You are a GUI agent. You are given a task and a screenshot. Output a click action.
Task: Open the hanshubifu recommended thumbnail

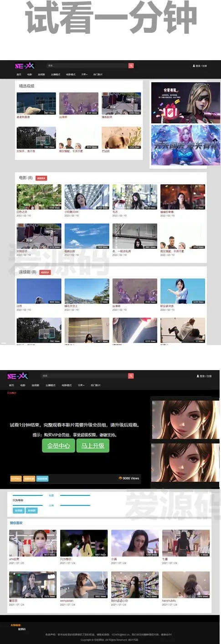(186, 585)
